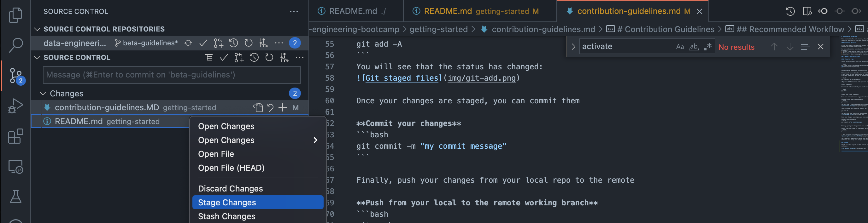Choose Discard Changes in context menu
Image resolution: width=868 pixels, height=223 pixels.
tap(230, 189)
